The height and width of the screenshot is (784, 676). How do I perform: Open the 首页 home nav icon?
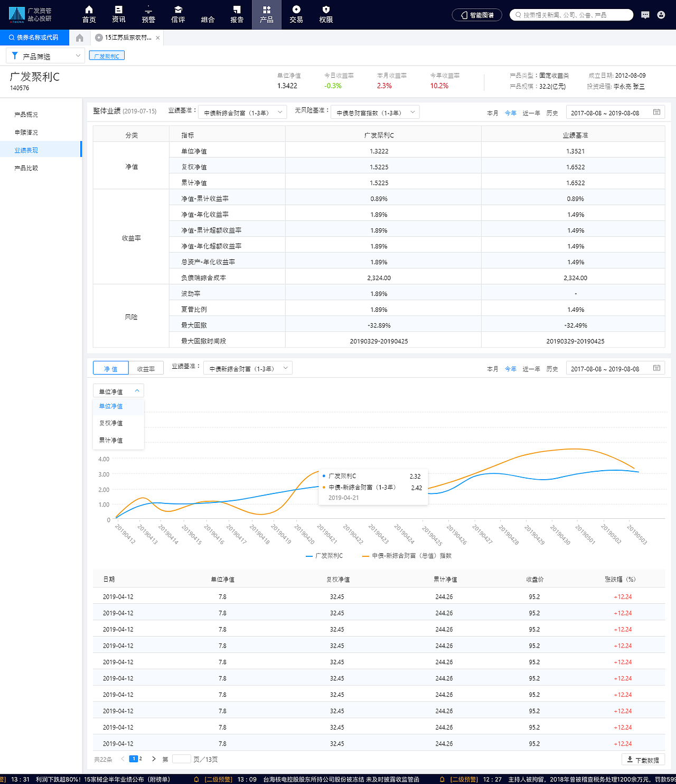pos(89,14)
